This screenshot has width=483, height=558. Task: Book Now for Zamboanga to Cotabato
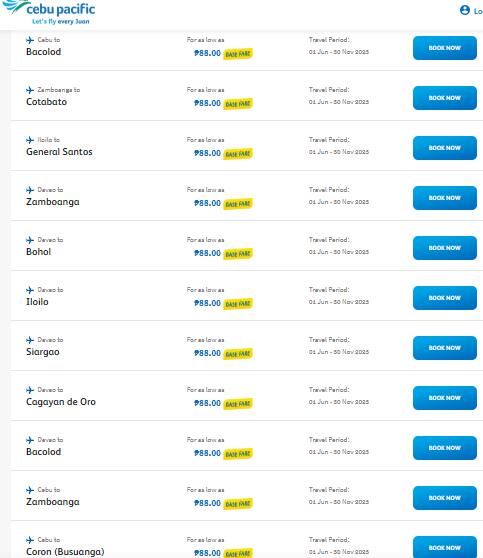[445, 98]
